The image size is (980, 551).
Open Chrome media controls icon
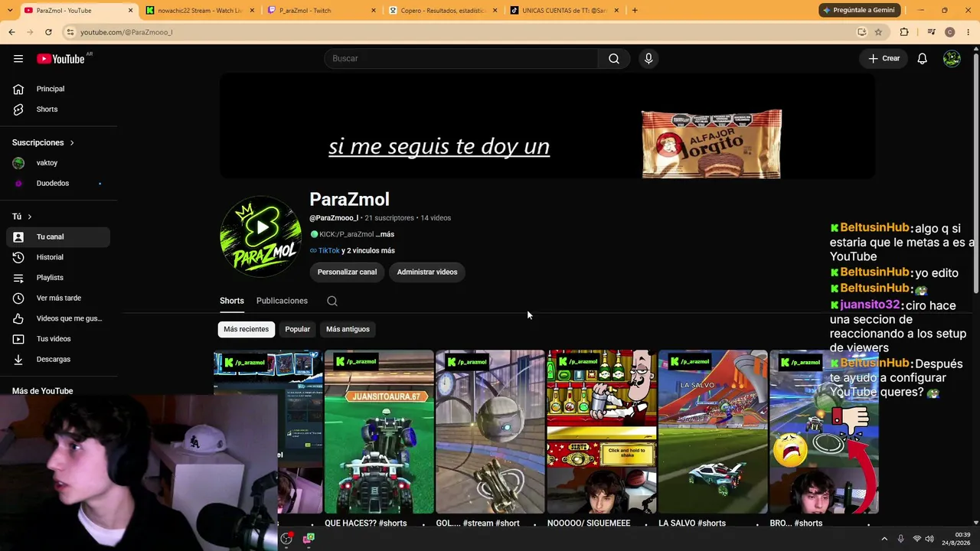pos(931,32)
